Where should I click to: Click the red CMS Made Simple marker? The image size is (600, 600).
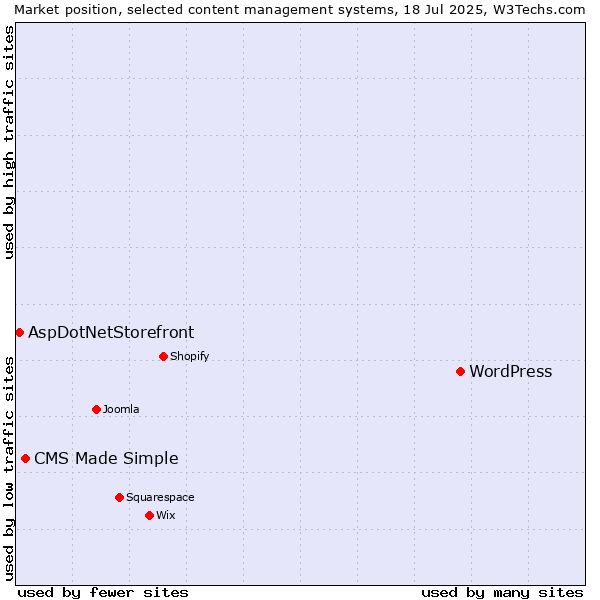click(25, 458)
